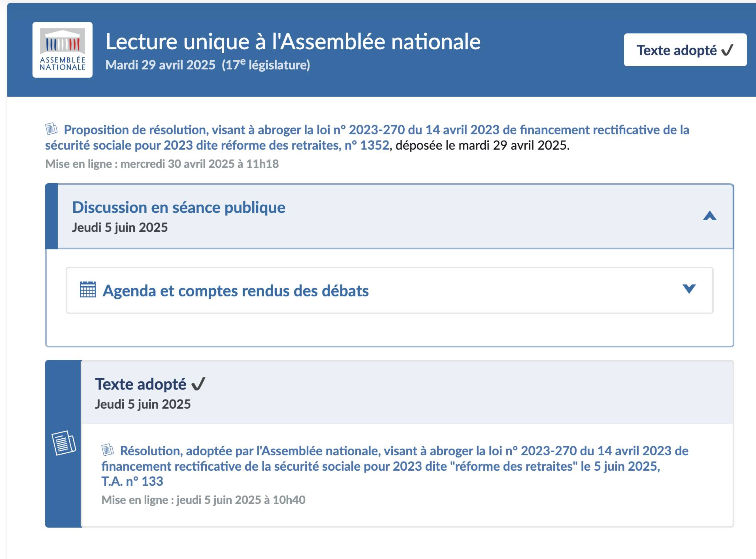Click the checkmark next to Texte adopté heading
Image resolution: width=756 pixels, height=559 pixels.
click(199, 383)
